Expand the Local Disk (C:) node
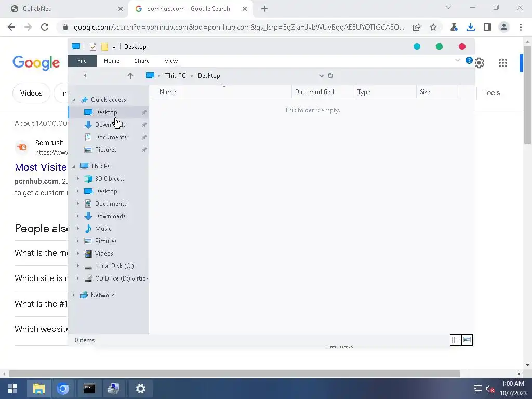532x399 pixels. point(78,266)
